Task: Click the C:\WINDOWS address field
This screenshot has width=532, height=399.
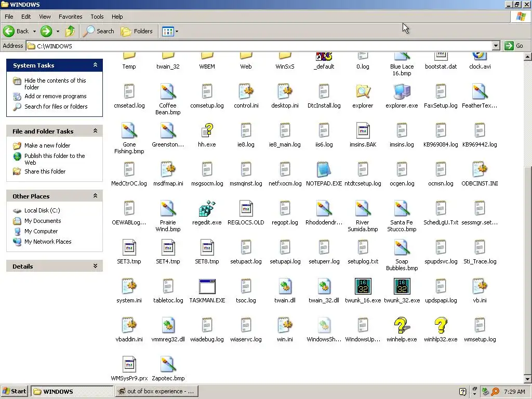Action: 259,46
